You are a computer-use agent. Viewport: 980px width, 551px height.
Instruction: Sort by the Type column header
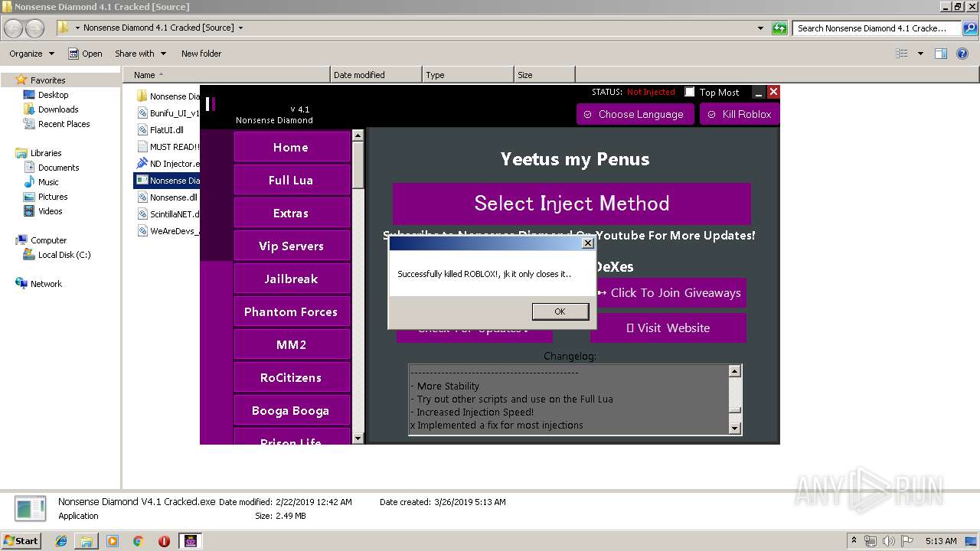[468, 75]
